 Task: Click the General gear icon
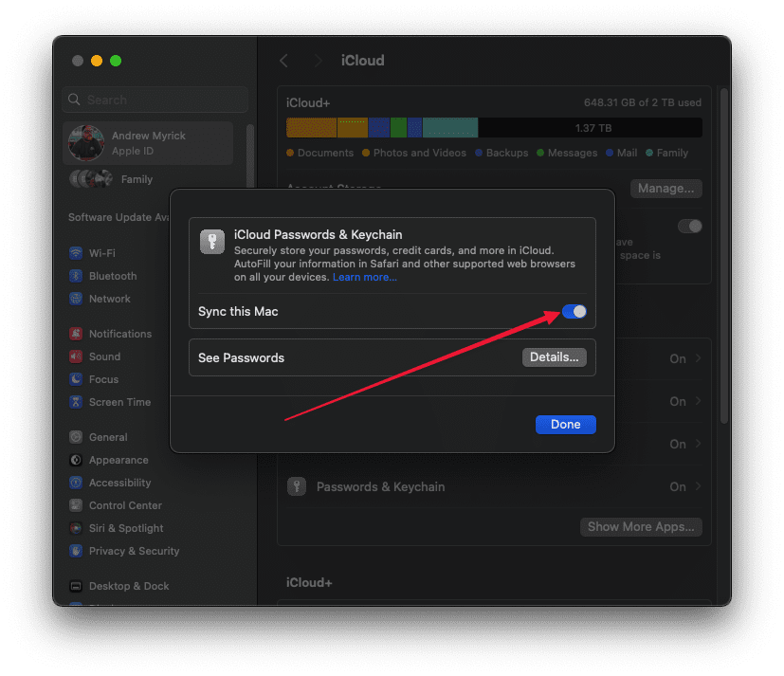(76, 437)
